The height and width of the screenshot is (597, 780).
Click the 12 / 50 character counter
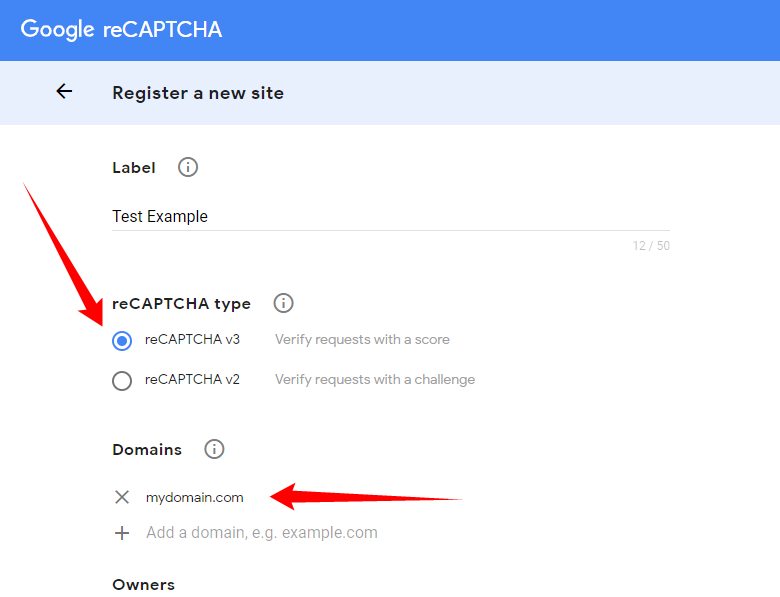[x=651, y=246]
